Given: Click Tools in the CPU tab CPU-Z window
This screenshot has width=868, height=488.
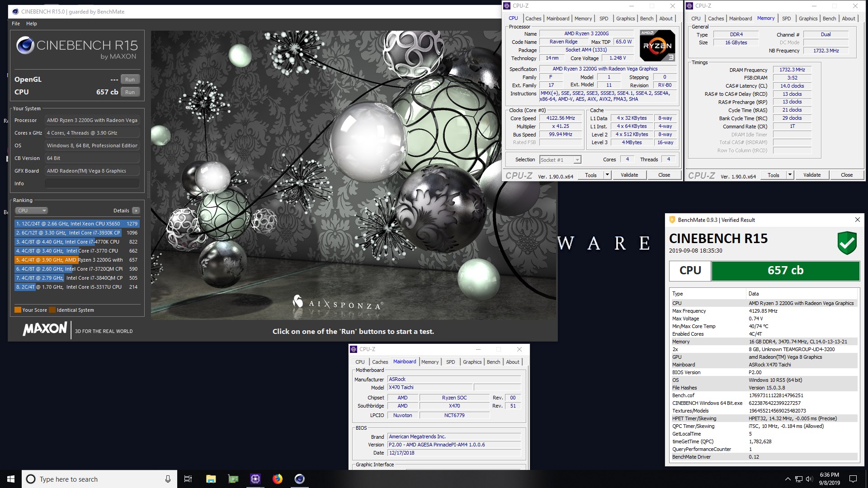Looking at the screenshot, I should click(x=591, y=175).
